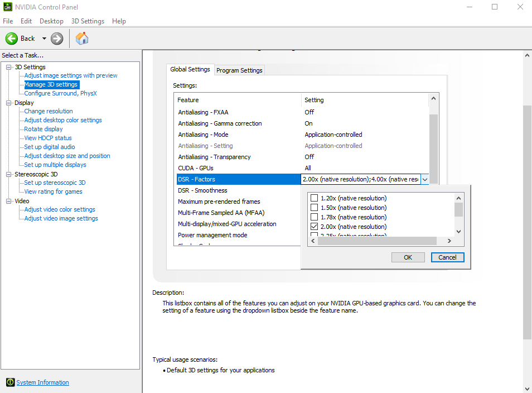Screen dimensions: 532x393
Task: Click the NVIDIA Control Panel title icon
Action: tap(7, 7)
